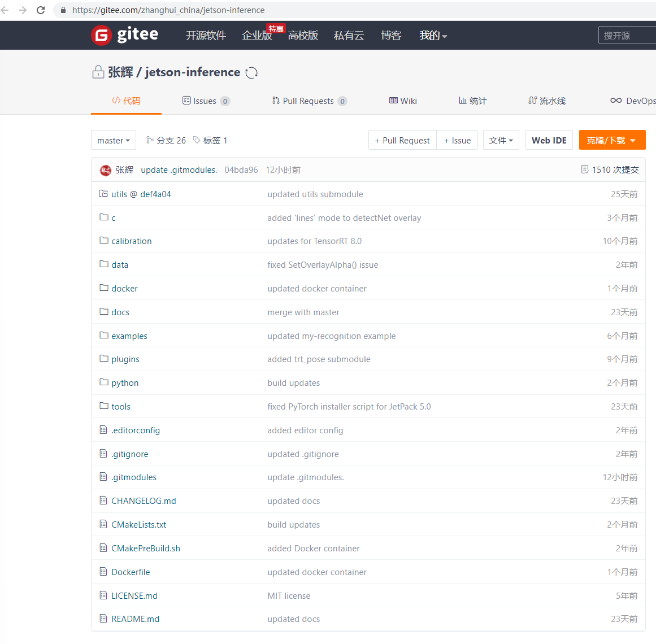Click the file icon for Dockerfile
Screen dimensions: 656x644
coord(103,571)
